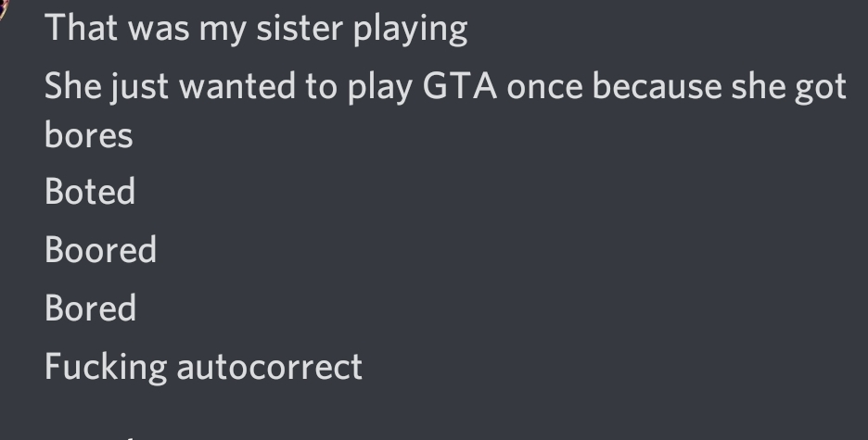Click the word "playing" in first message
The image size is (868, 440).
pos(410,30)
